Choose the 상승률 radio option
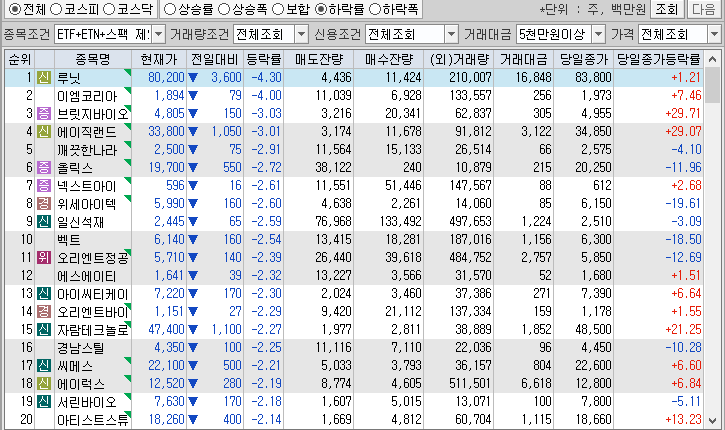Screen dimensions: 725x430 170,9
